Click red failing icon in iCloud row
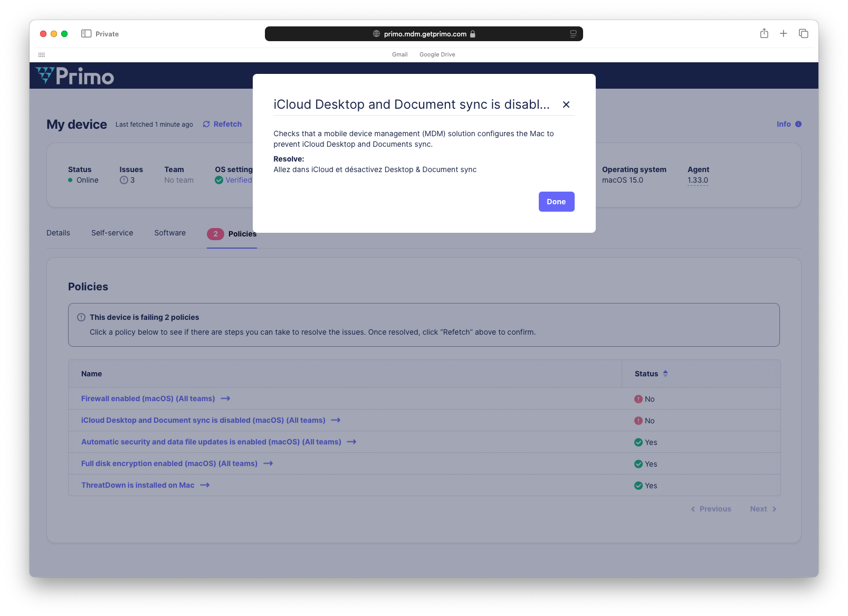This screenshot has height=616, width=848. (x=639, y=421)
